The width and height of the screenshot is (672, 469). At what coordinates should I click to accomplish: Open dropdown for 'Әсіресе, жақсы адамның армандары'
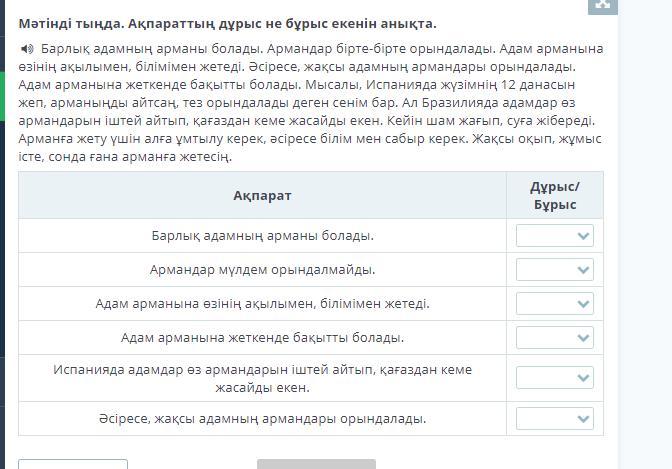point(555,419)
